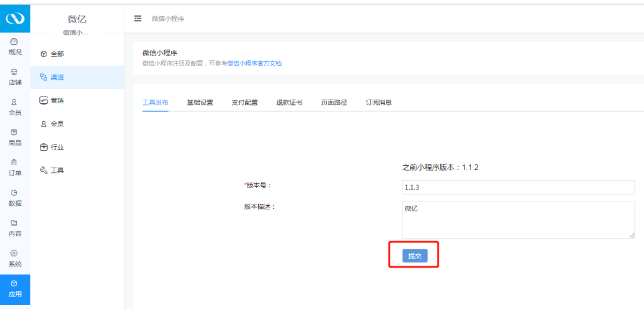Viewport: 644px width, 309px height.
Task: Switch to the 基础设置 tab
Action: (200, 103)
